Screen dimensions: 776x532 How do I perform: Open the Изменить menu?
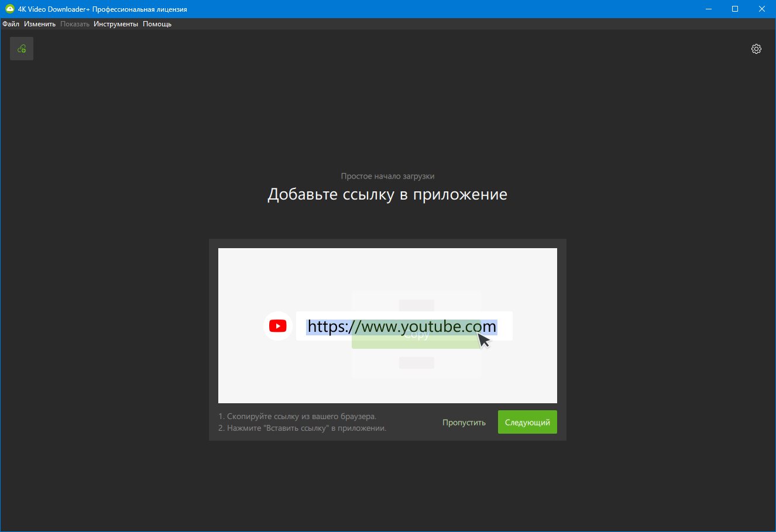(x=40, y=24)
